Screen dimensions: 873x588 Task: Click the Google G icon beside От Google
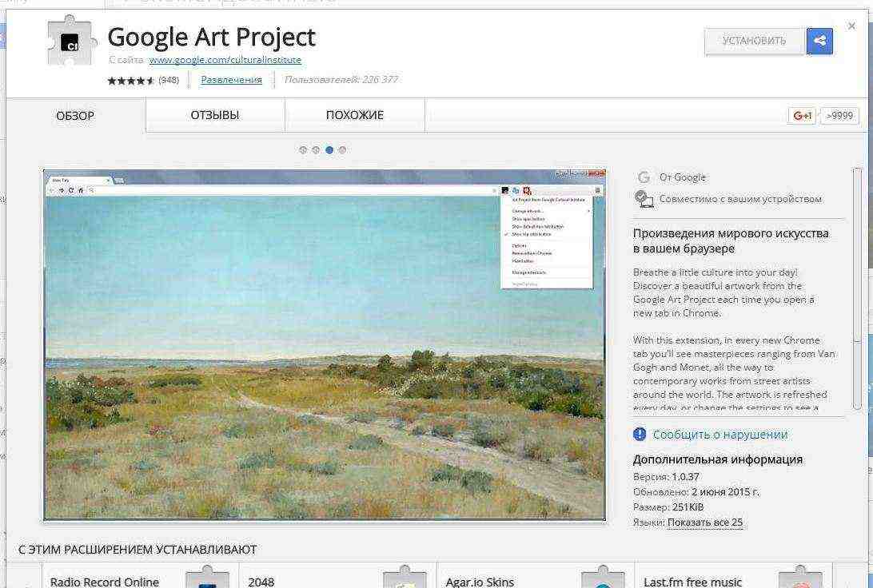[x=644, y=177]
